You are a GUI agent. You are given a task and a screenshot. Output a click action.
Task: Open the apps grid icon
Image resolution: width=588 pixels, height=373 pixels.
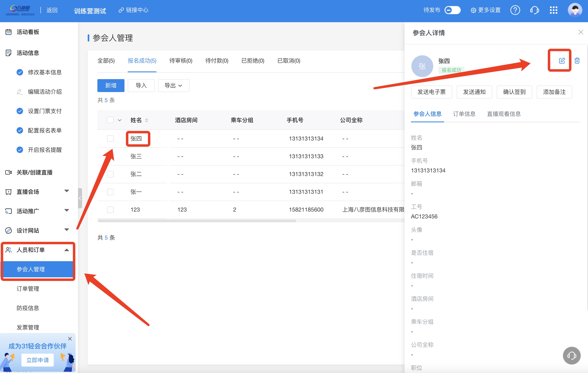click(x=553, y=10)
